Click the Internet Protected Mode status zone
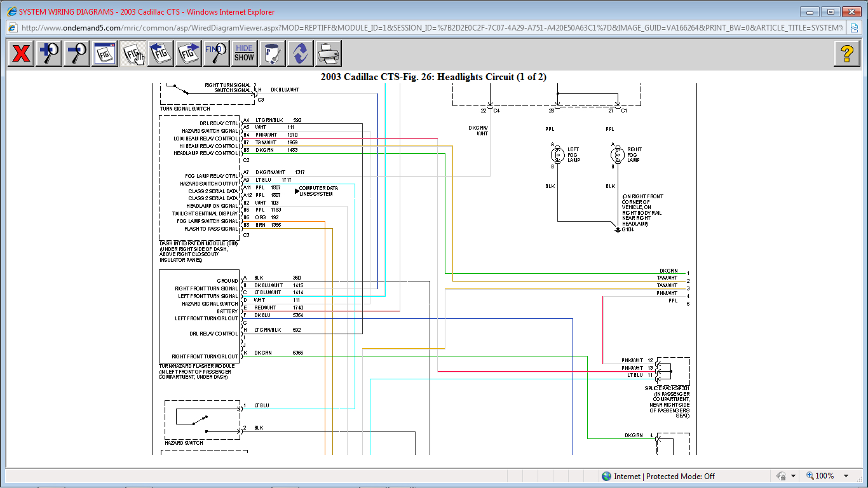The image size is (868, 488). point(658,476)
